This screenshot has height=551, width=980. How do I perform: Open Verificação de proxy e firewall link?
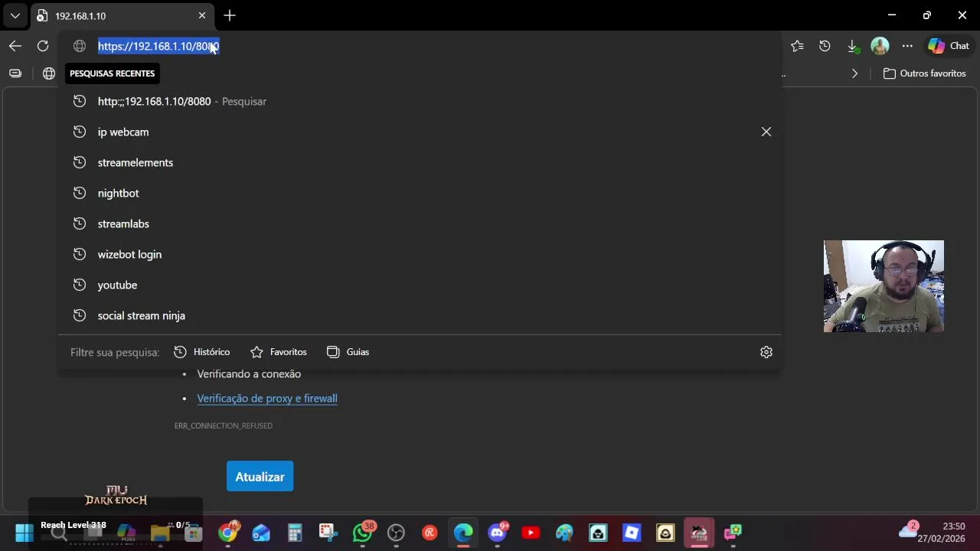pyautogui.click(x=267, y=398)
